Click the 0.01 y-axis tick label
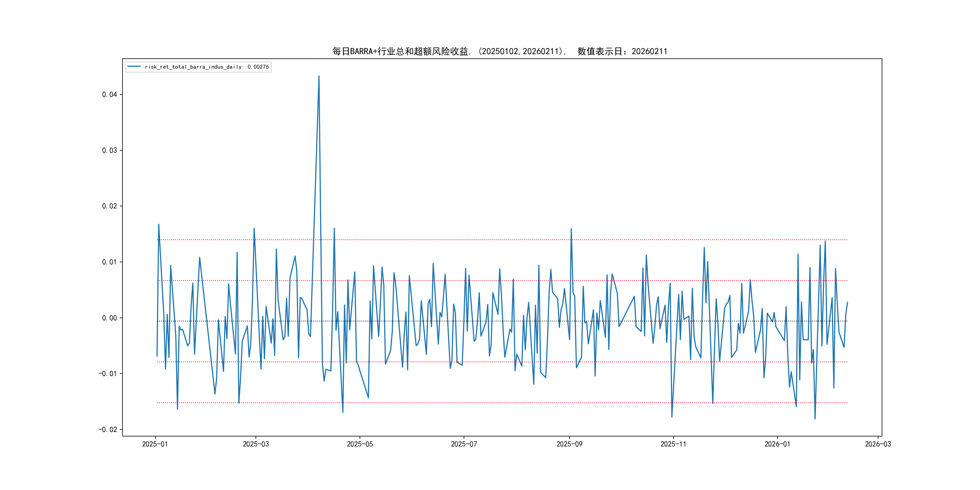This screenshot has width=980, height=490. point(109,262)
